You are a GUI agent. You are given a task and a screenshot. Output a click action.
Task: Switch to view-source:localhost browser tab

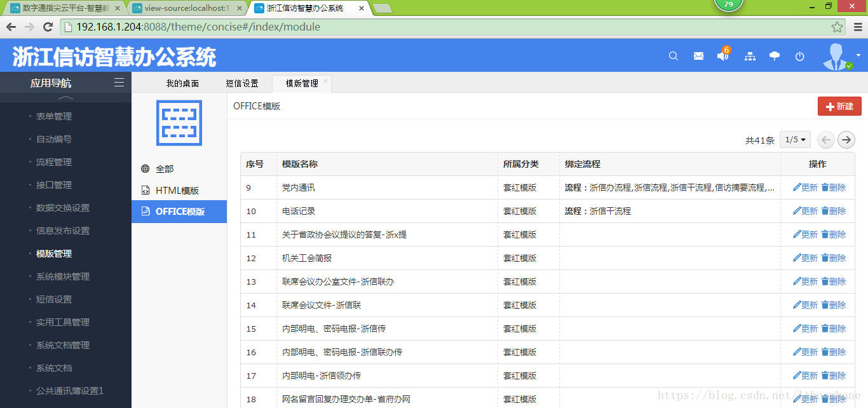tap(187, 8)
